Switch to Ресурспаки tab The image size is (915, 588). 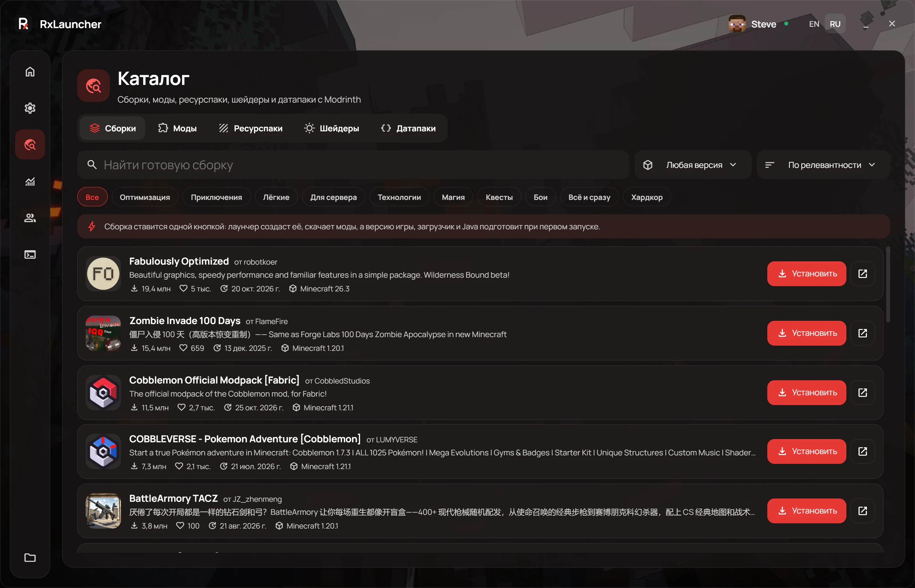(x=251, y=128)
